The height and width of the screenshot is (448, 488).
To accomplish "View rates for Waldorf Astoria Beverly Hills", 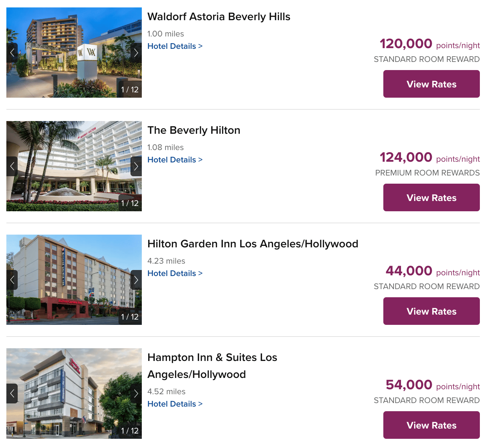I will pyautogui.click(x=431, y=84).
